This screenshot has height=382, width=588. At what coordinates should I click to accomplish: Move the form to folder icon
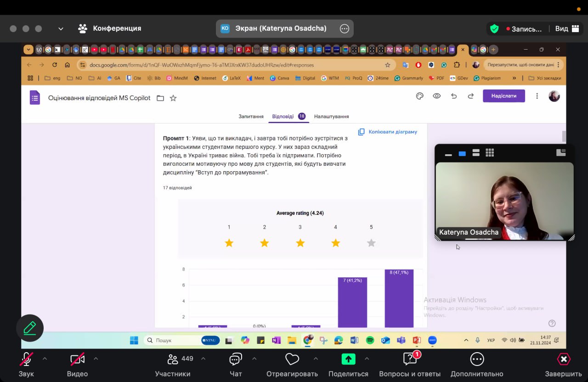160,98
